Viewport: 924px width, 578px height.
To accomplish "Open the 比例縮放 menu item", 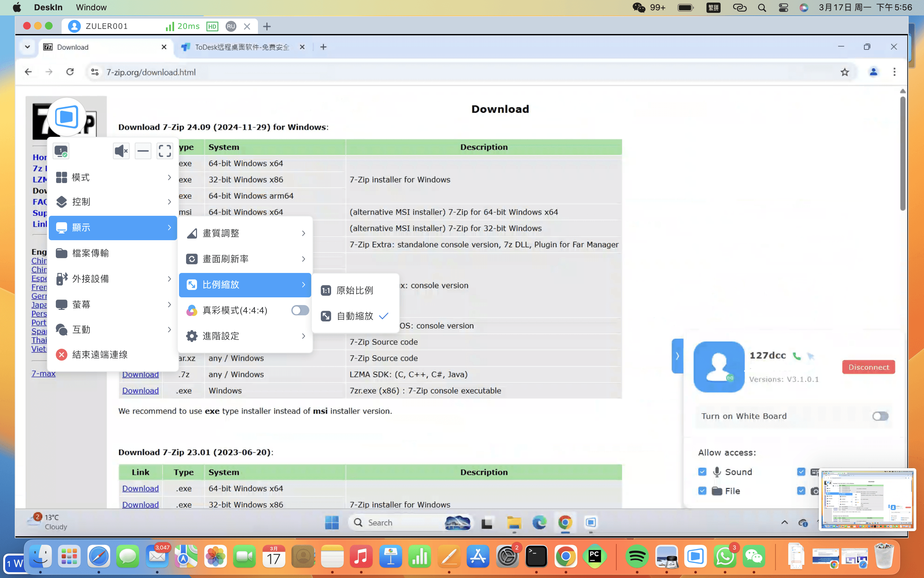I will 245,285.
